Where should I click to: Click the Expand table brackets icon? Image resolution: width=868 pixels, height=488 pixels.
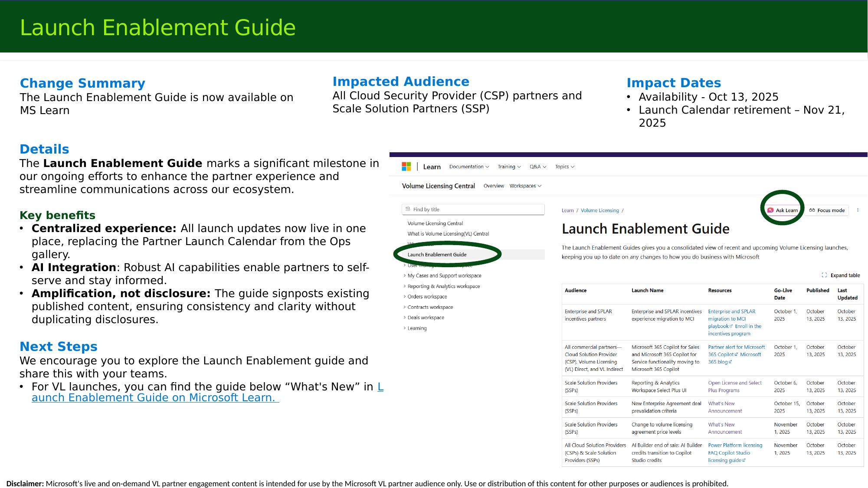pos(824,275)
